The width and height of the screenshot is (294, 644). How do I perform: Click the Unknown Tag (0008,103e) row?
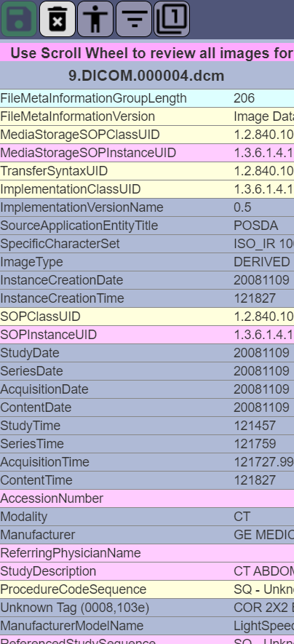point(147,608)
